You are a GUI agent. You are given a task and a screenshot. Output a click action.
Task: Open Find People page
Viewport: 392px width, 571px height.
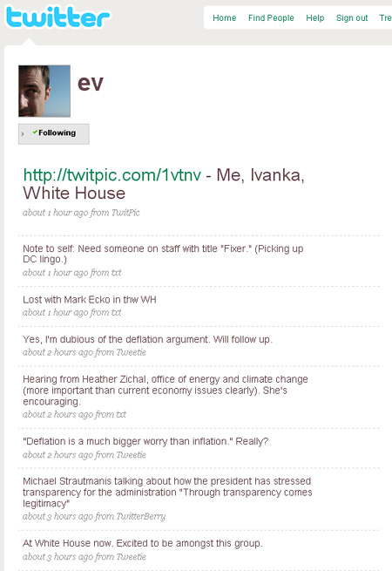tap(271, 17)
